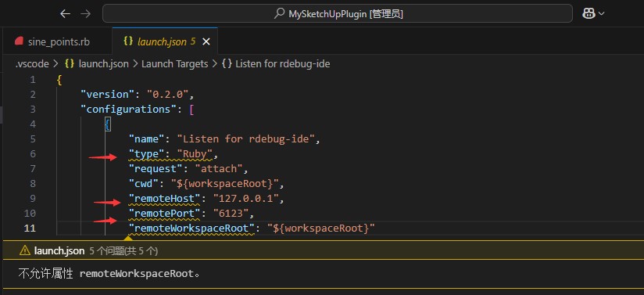Click the "type" key with warning underline

pos(147,154)
